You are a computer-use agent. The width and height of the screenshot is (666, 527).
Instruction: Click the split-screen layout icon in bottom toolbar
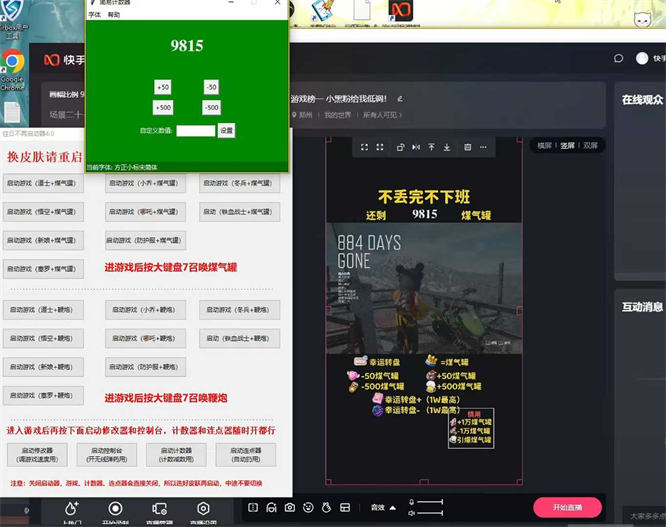(253, 507)
